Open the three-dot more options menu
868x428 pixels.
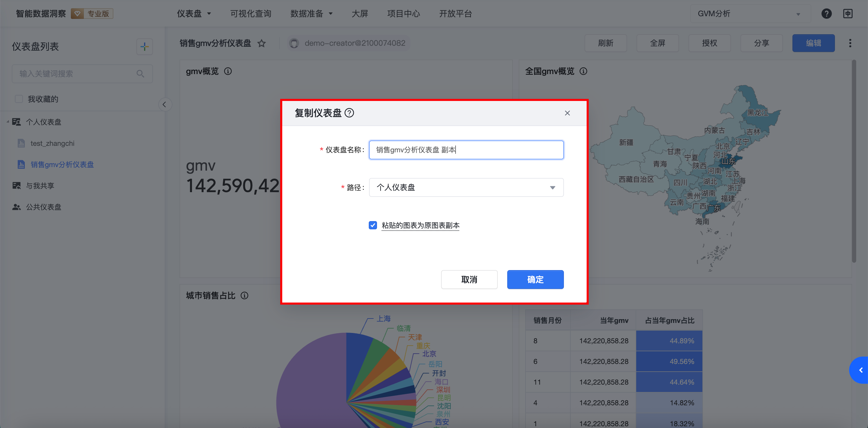(x=850, y=43)
